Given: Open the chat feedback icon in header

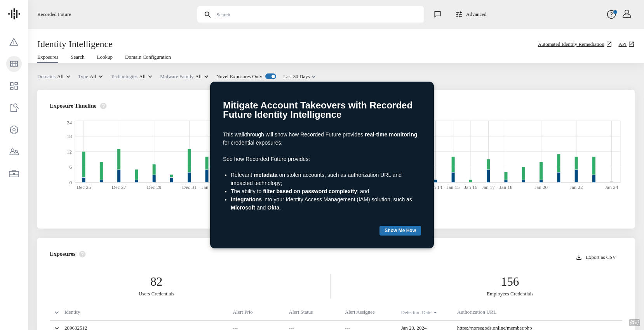Looking at the screenshot, I should pyautogui.click(x=437, y=14).
